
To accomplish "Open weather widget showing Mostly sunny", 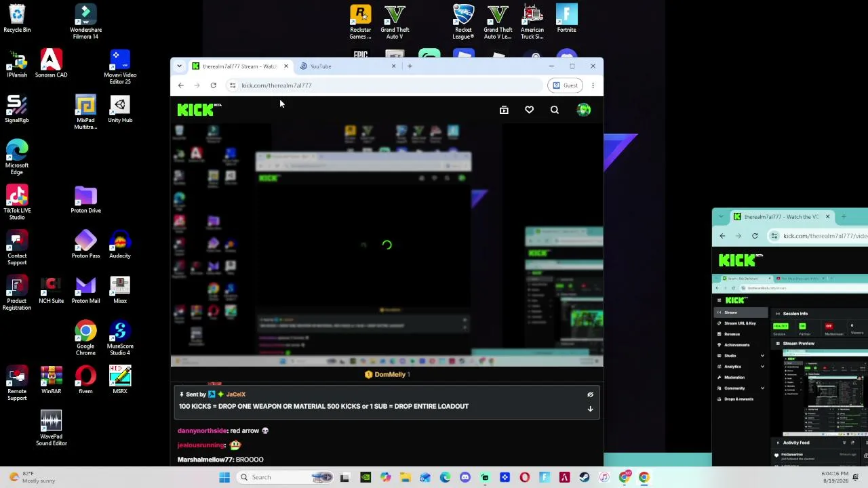I will 33,477.
